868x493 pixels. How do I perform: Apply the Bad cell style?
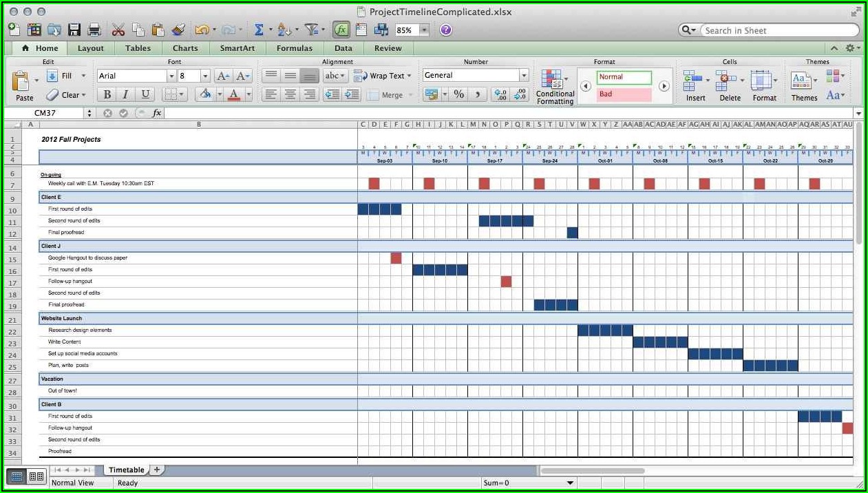tap(624, 94)
